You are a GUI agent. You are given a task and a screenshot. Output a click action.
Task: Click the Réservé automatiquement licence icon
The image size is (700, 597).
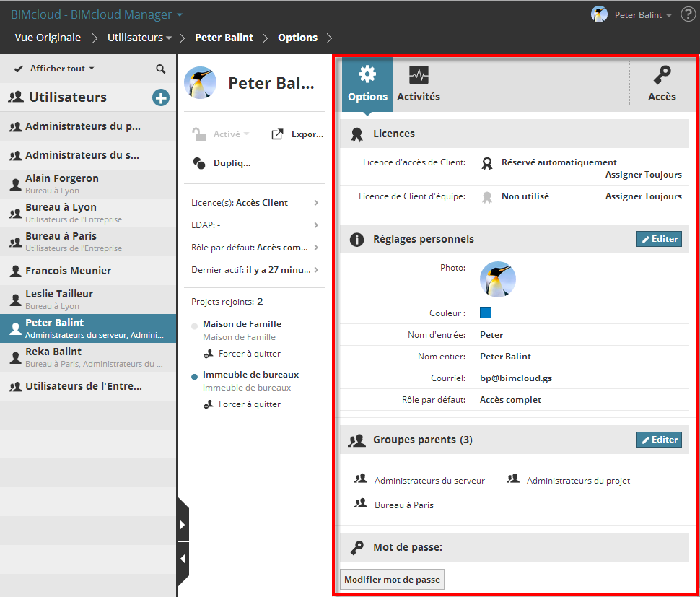click(486, 163)
